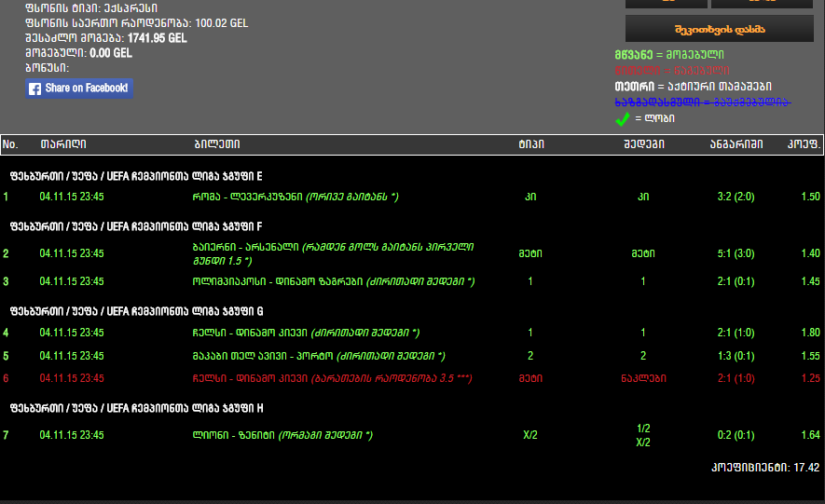Click the blue strikethrough legend 'ხაზგადასმული'

point(702,102)
